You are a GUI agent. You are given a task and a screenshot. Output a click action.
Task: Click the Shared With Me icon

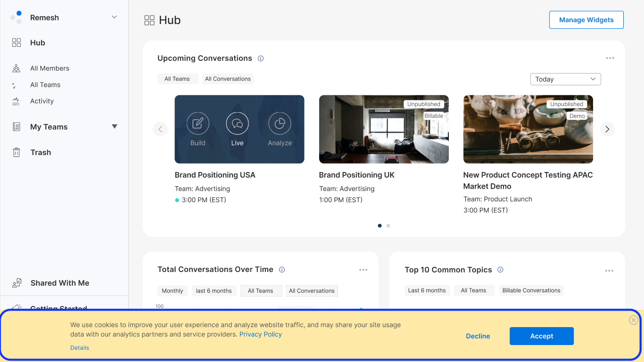[x=17, y=283]
